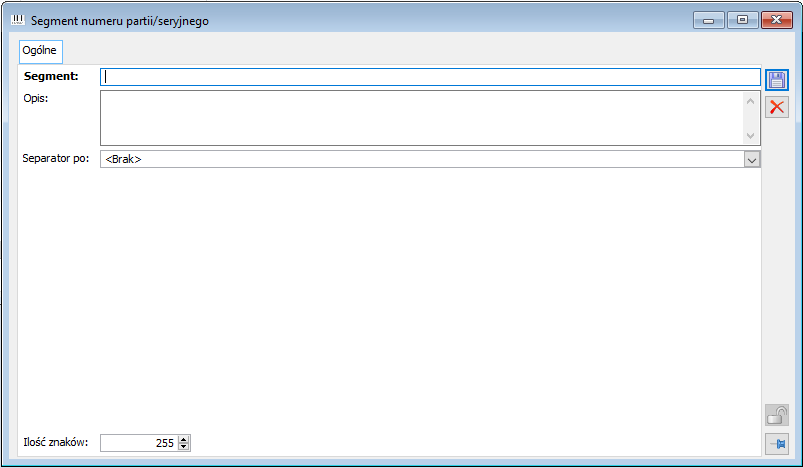The height and width of the screenshot is (468, 803).
Task: Click the Separator po: label
Action: [55, 158]
